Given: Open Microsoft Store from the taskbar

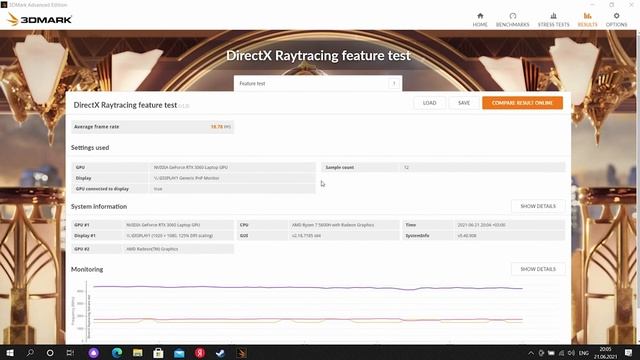Looking at the screenshot, I should click(x=158, y=353).
